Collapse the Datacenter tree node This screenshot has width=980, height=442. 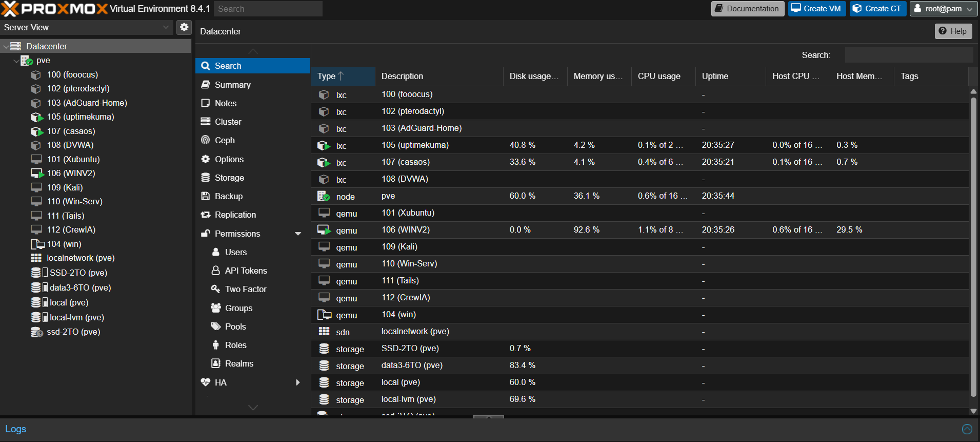click(6, 46)
